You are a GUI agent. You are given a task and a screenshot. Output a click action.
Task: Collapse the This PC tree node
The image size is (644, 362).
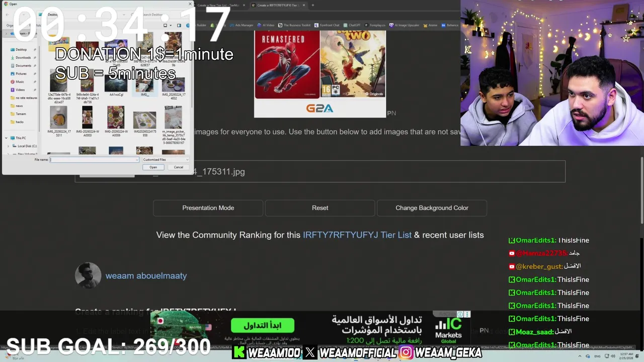click(x=6, y=138)
